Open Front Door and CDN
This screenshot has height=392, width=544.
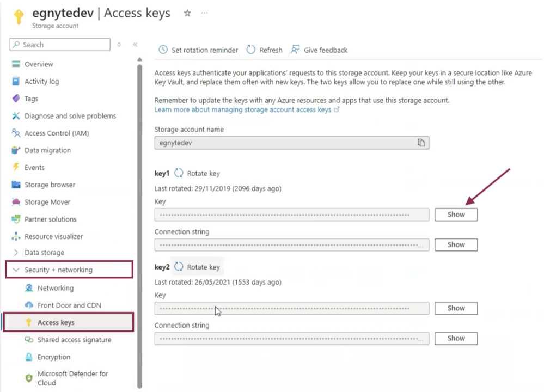pos(64,305)
